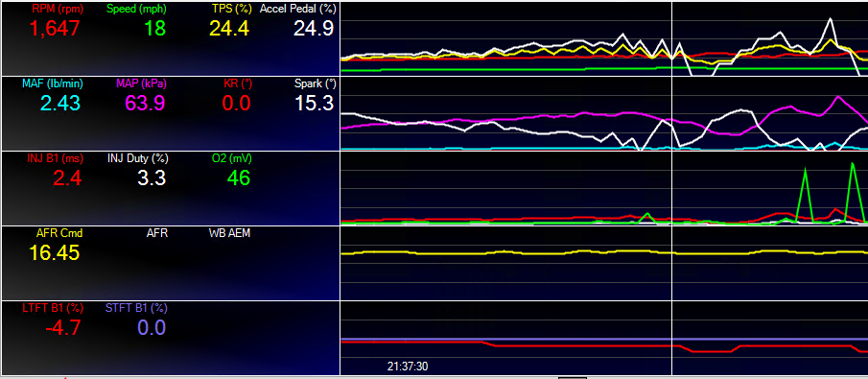Select the Accel Pedal (%) label

(x=297, y=9)
